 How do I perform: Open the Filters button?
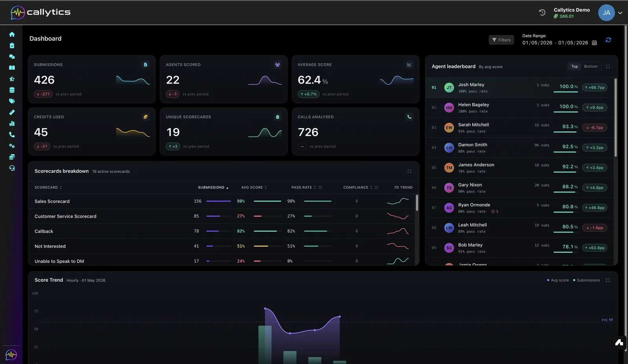click(501, 40)
